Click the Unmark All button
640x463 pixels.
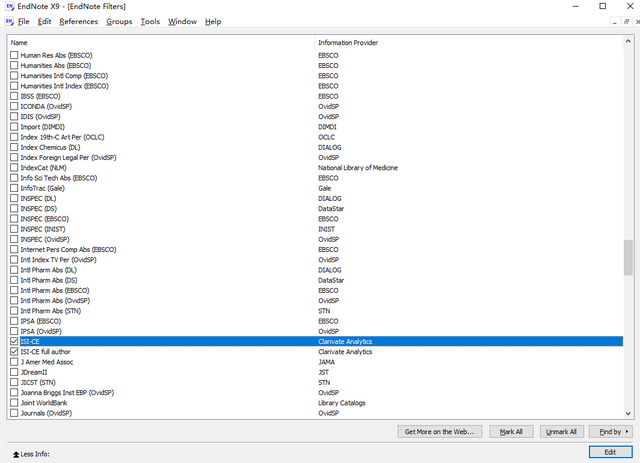(562, 432)
